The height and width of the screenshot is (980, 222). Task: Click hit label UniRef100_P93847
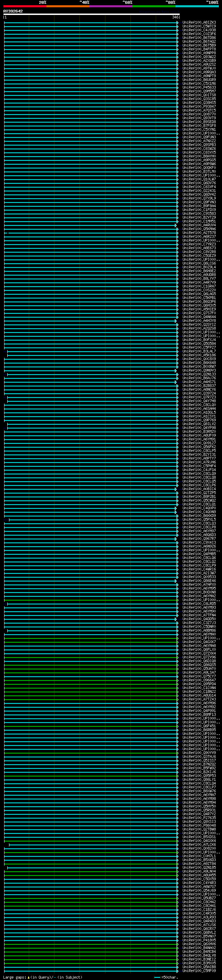pos(199,106)
